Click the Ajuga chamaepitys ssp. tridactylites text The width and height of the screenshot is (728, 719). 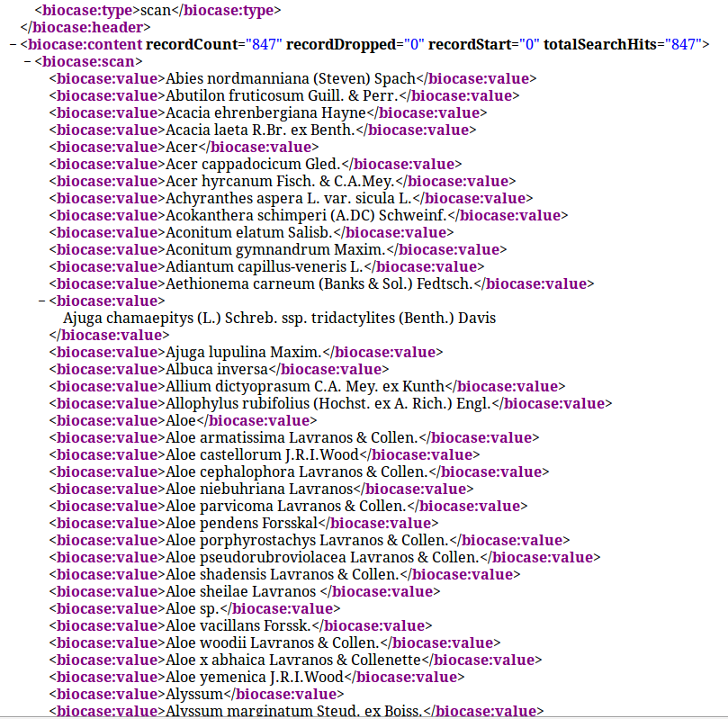(280, 319)
